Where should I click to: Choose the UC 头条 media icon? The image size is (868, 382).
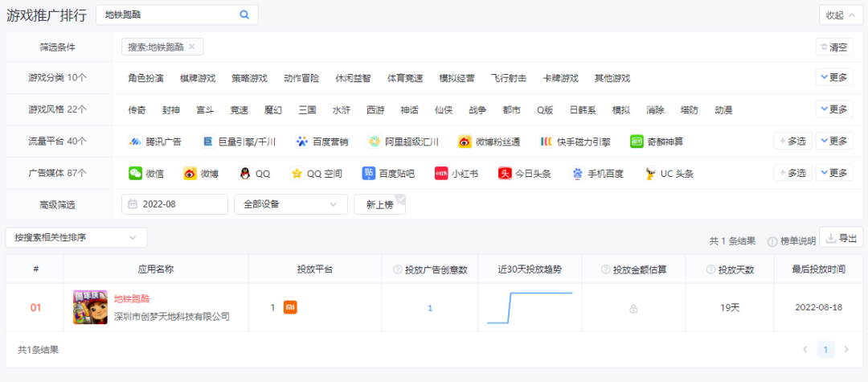650,174
